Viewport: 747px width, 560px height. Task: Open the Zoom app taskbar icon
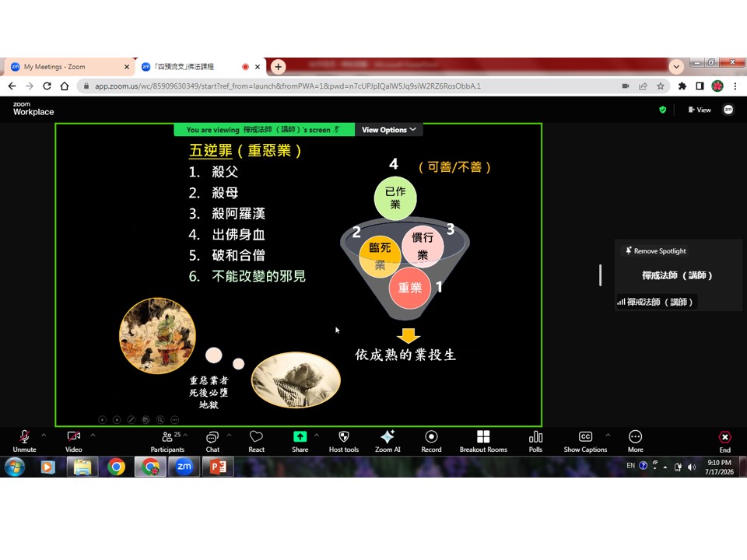click(x=184, y=467)
